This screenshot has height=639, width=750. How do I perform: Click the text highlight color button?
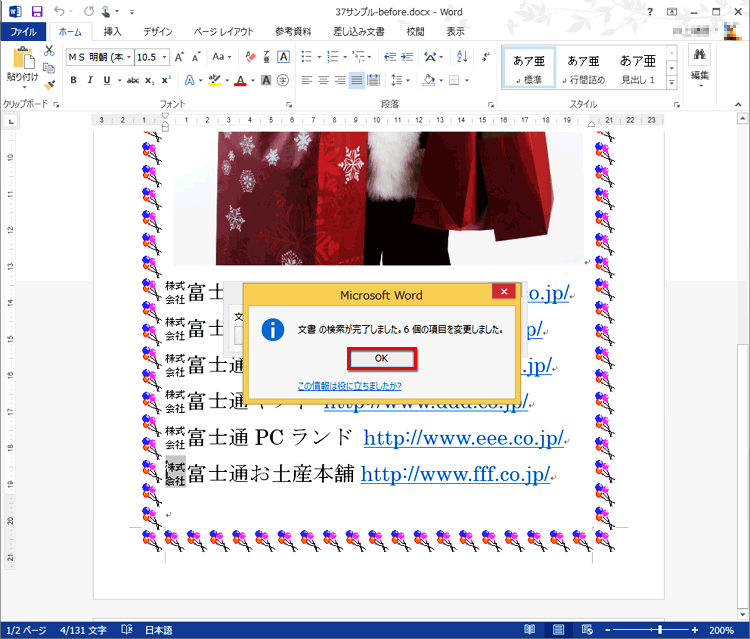pos(215,80)
